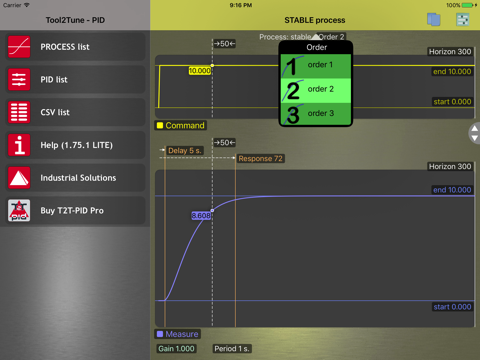This screenshot has width=480, height=360.
Task: Tap the →50← cursor marker on Measure graph
Action: click(224, 143)
